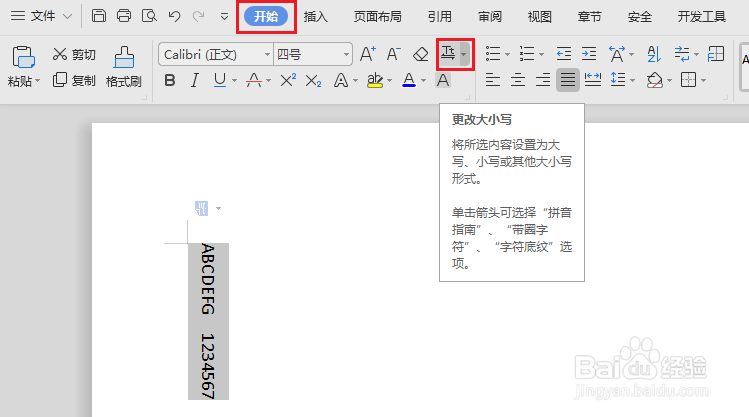Expand underline style dropdown arrow
This screenshot has width=749, height=417.
click(234, 81)
